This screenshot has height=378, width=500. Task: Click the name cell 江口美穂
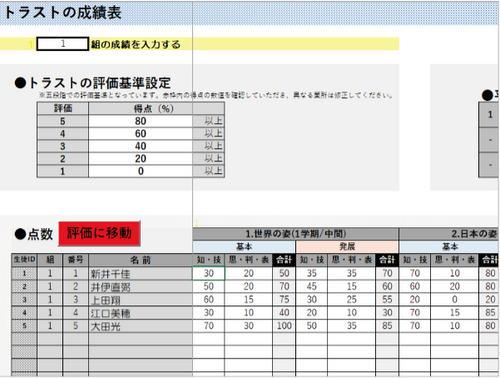coord(140,313)
